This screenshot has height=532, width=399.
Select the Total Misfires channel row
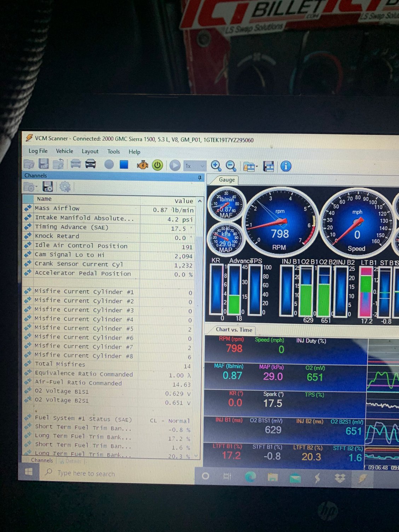[106, 364]
